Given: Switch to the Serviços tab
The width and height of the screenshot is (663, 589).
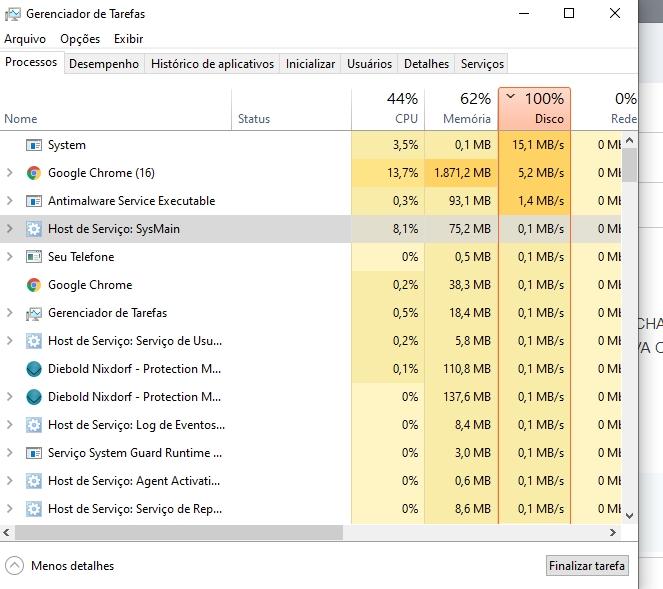Looking at the screenshot, I should pos(482,64).
